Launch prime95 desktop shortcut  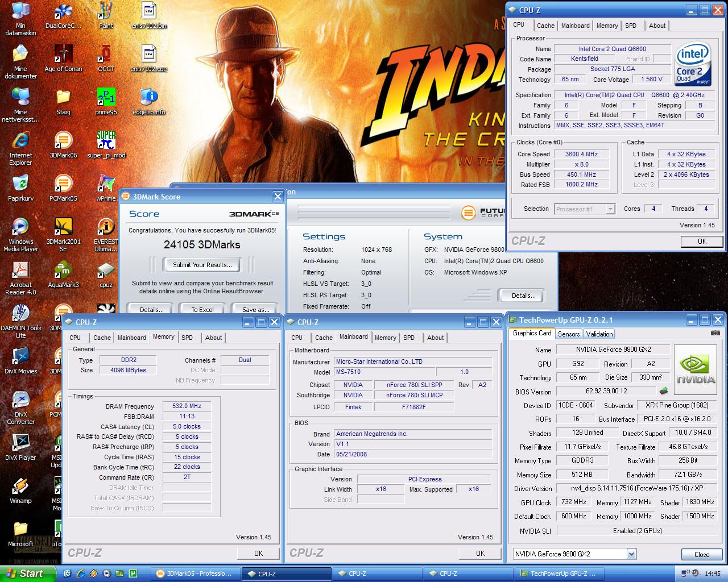pos(106,102)
